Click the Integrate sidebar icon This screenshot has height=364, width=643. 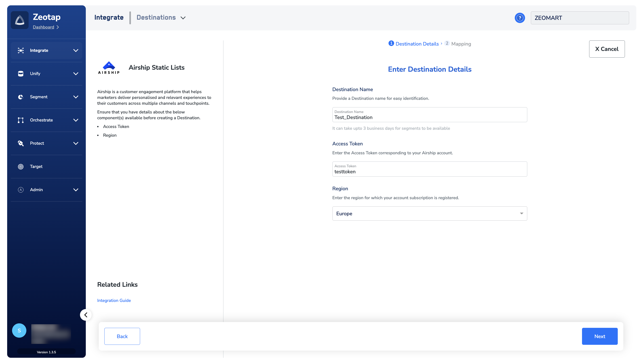(x=21, y=50)
